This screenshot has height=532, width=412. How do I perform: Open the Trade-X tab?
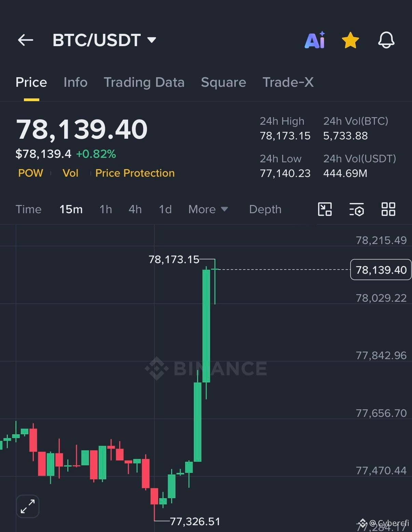pos(288,82)
